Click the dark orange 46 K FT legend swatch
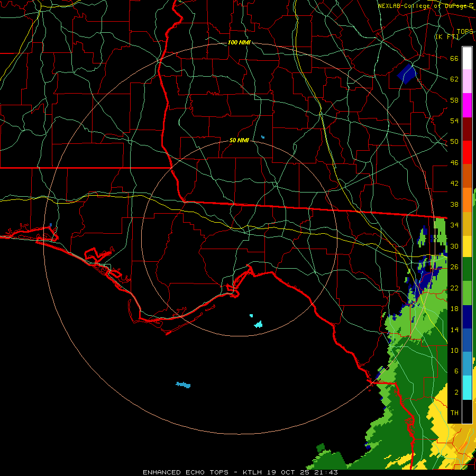 point(467,176)
